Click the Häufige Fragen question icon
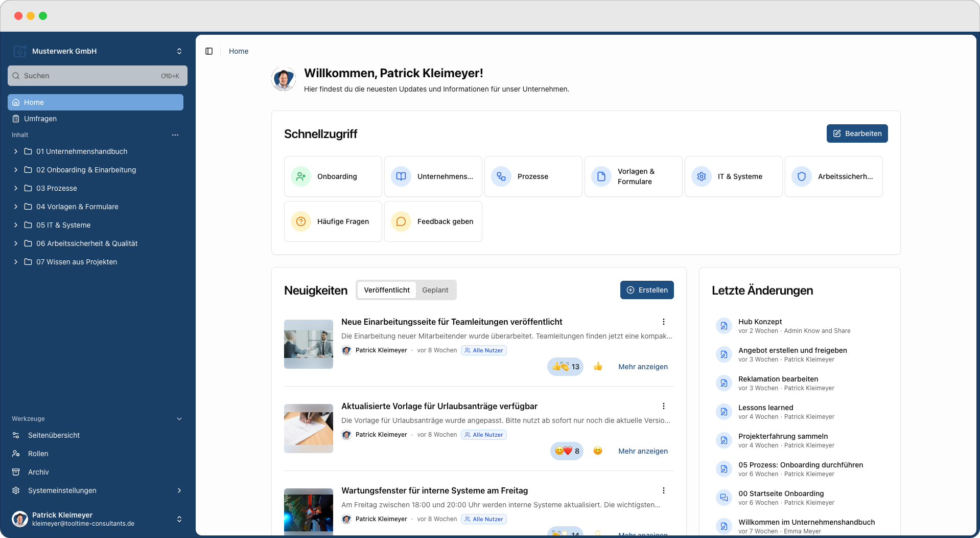Viewport: 980px width, 538px height. (301, 221)
